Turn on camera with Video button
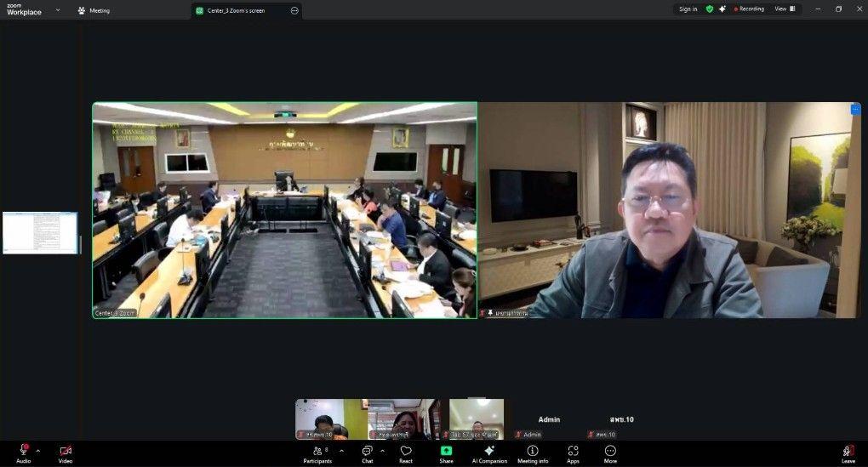Viewport: 868px width, 467px height. (x=66, y=452)
